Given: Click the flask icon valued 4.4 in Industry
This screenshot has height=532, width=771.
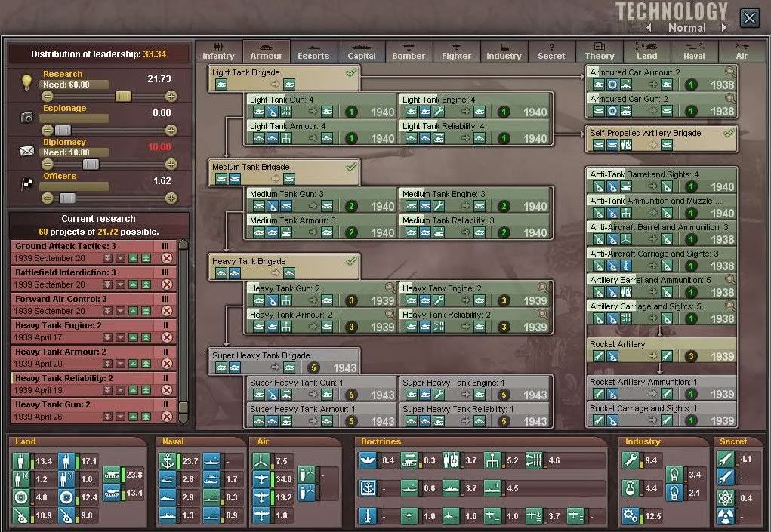Looking at the screenshot, I should click(x=631, y=488).
